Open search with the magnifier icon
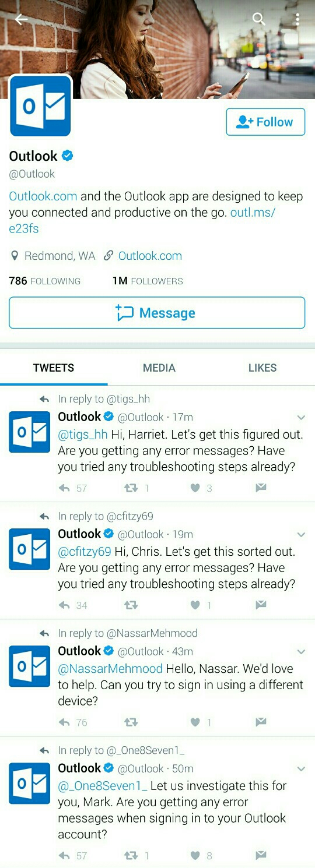 click(258, 19)
